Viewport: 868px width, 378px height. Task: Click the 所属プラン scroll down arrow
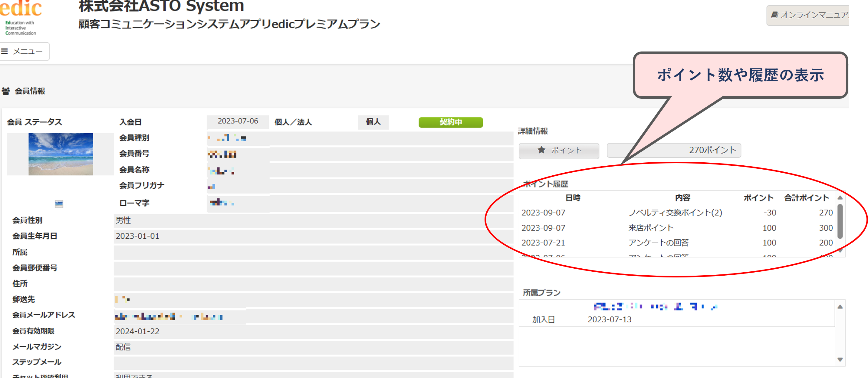tap(840, 360)
